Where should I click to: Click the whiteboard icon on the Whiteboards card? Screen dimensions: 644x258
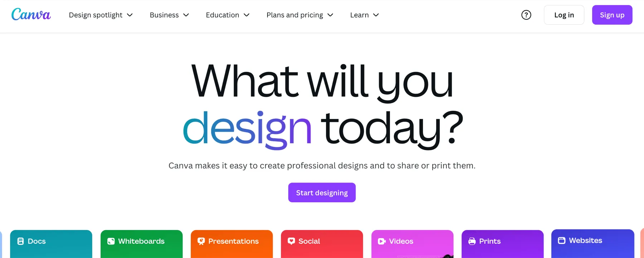point(110,241)
